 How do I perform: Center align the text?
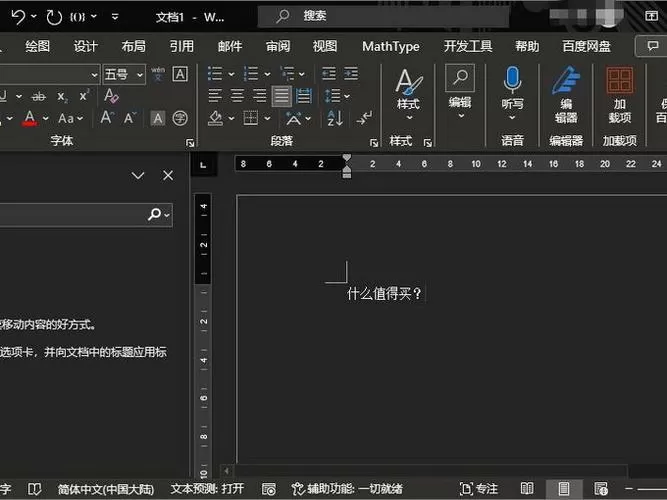point(237,96)
